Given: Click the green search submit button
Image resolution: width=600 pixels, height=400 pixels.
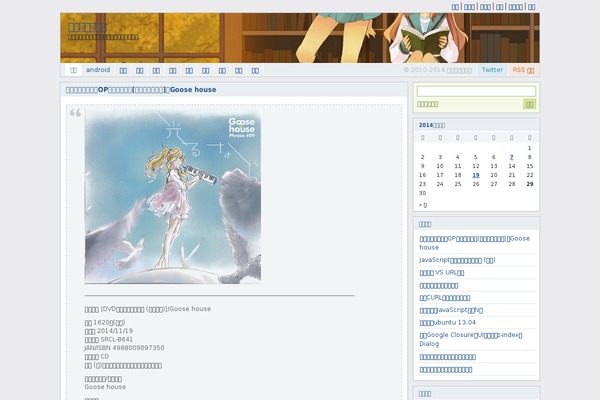Looking at the screenshot, I should 529,104.
